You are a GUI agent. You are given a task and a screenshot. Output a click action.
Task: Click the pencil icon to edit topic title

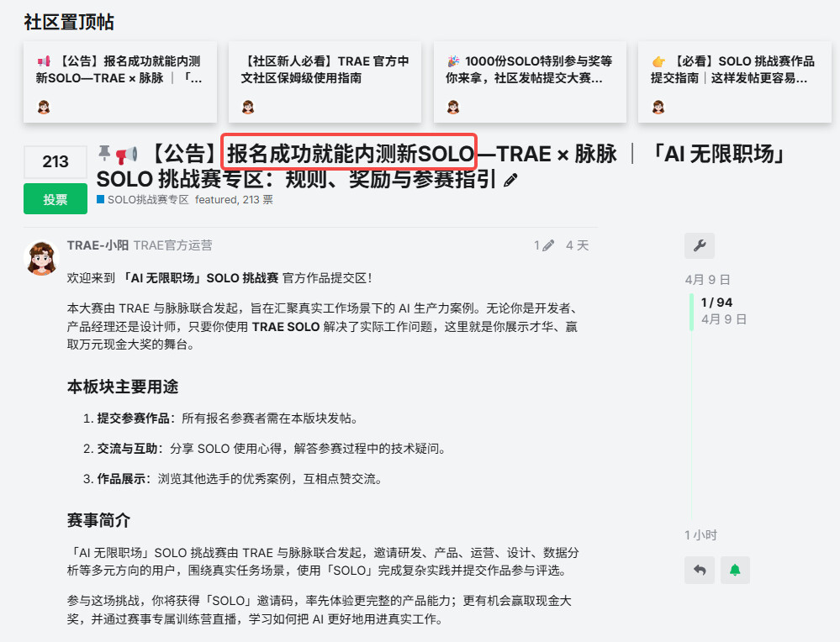pos(510,180)
